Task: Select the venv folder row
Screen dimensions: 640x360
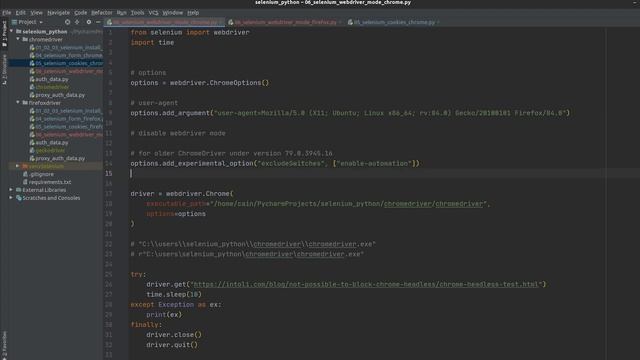Action: click(56, 166)
